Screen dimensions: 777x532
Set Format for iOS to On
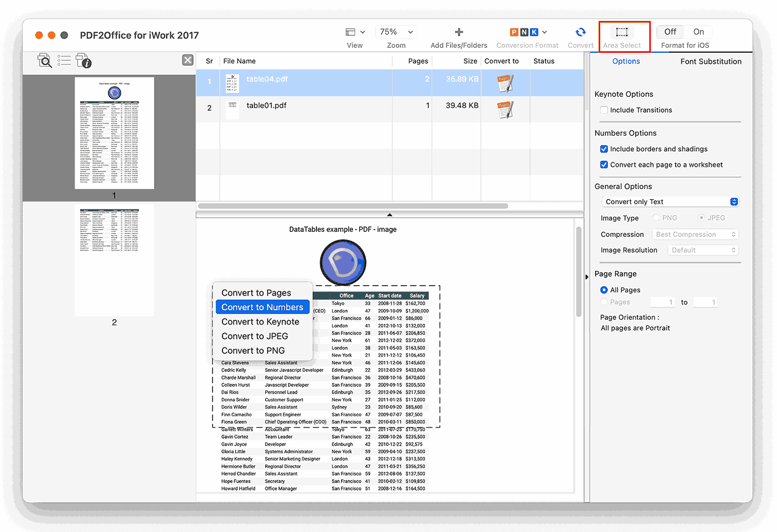pos(699,32)
